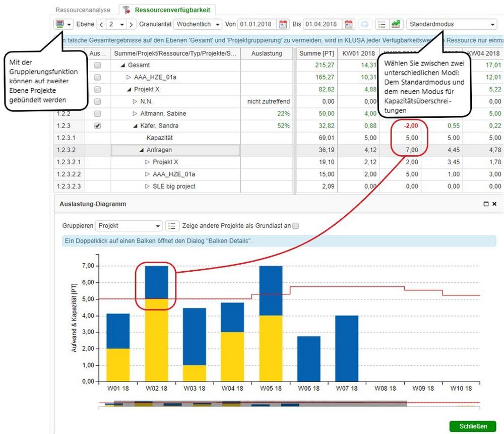
Task: Click the list legend icon in toolbar
Action: [x=381, y=24]
